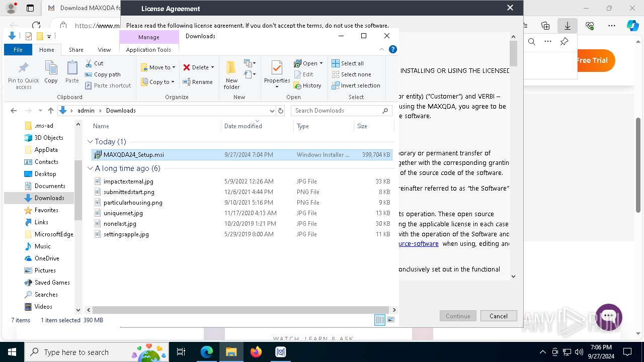Image resolution: width=644 pixels, height=362 pixels.
Task: Click Pin to Quick access icon
Action: (x=23, y=75)
